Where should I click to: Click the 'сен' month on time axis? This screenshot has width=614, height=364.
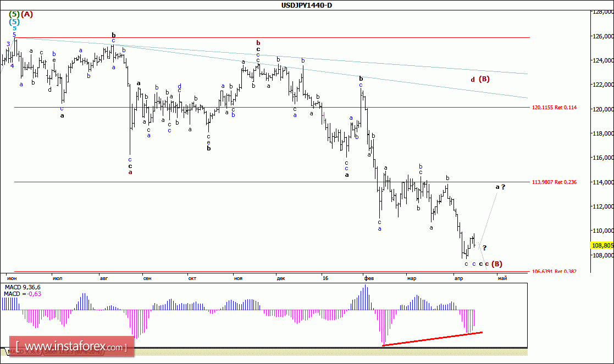147,278
